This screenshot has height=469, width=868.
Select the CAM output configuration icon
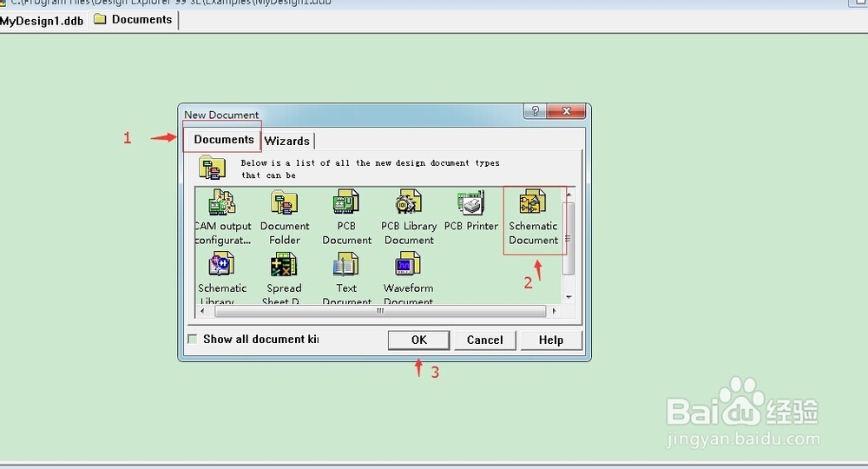point(222,202)
